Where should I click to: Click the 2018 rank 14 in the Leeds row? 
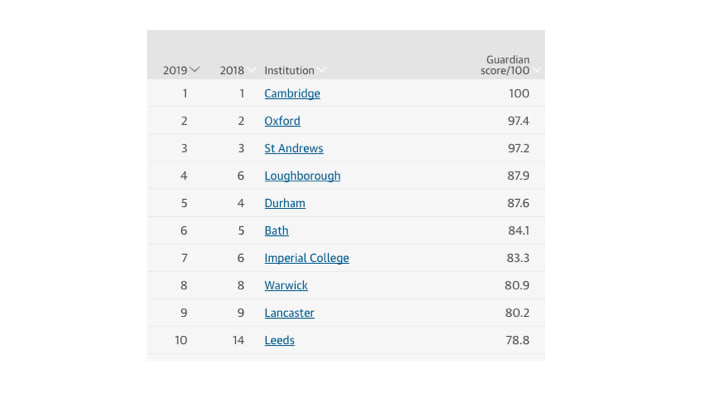tap(238, 340)
